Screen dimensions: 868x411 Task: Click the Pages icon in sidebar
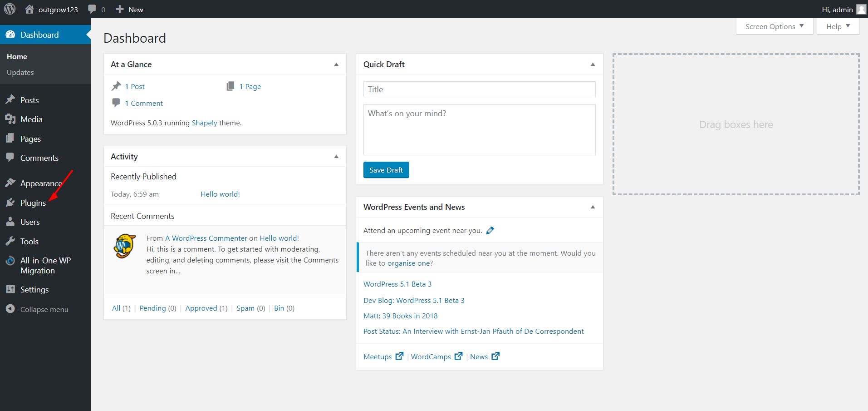coord(10,139)
